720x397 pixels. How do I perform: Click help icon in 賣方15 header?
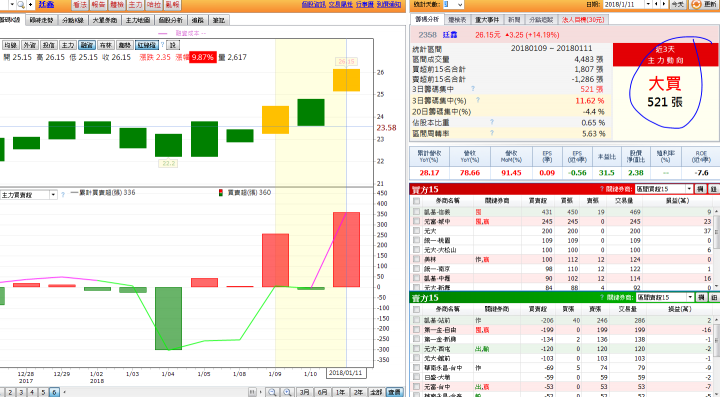[x=602, y=297]
